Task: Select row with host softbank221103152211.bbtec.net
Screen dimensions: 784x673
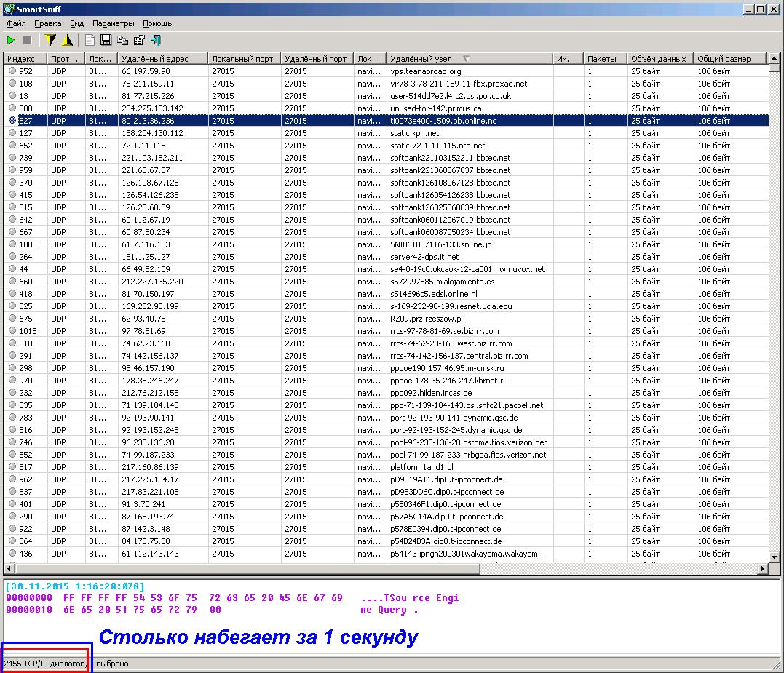Action: point(386,158)
